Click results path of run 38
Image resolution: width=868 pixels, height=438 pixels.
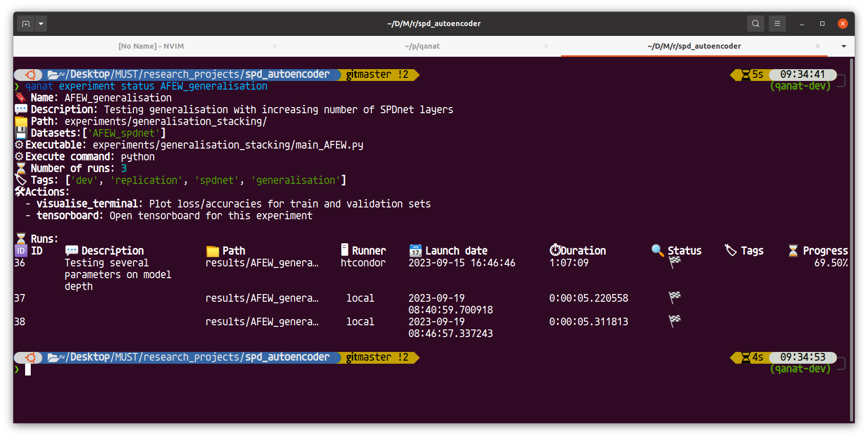tap(262, 322)
